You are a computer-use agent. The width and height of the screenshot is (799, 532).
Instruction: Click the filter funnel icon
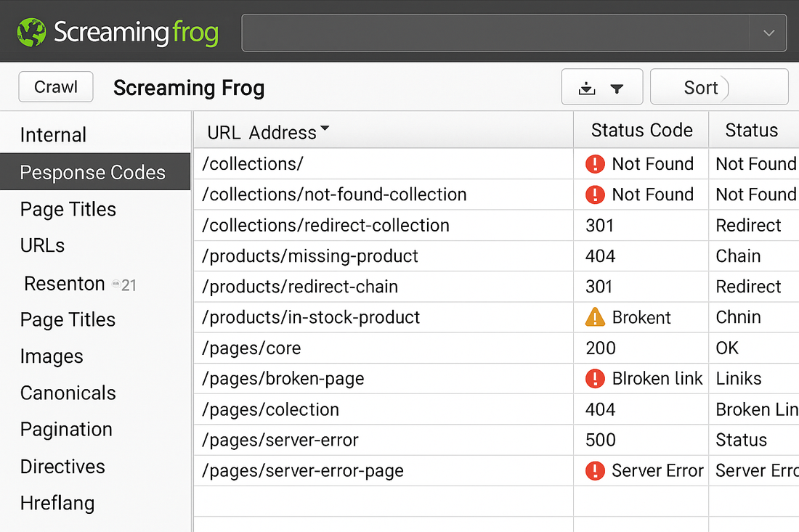[x=617, y=89]
